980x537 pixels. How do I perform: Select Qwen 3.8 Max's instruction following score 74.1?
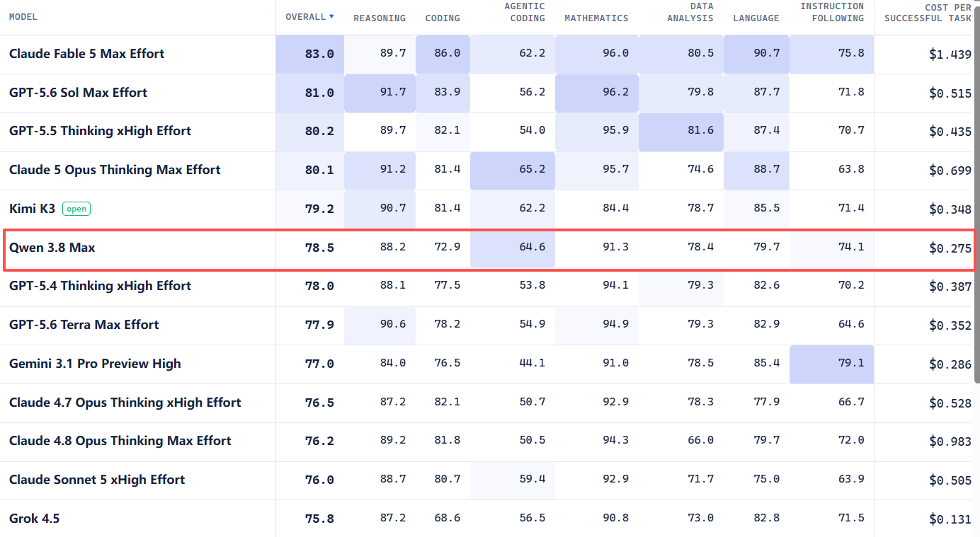click(851, 248)
